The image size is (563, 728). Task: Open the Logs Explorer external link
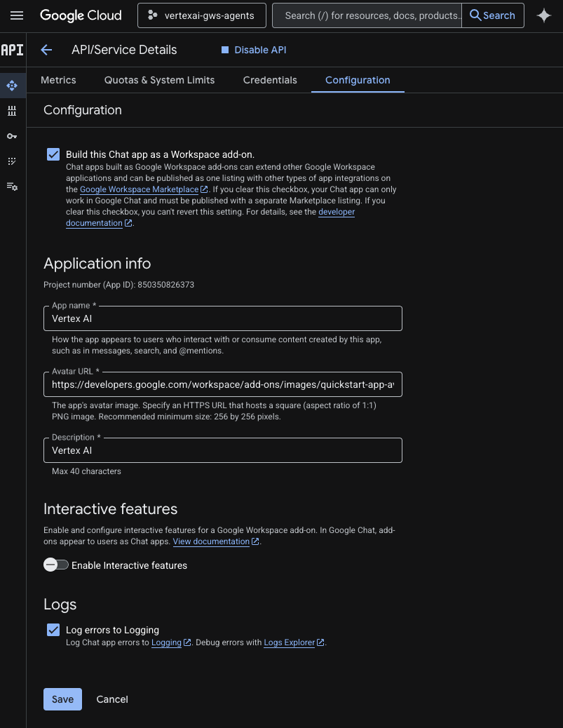pyautogui.click(x=289, y=642)
